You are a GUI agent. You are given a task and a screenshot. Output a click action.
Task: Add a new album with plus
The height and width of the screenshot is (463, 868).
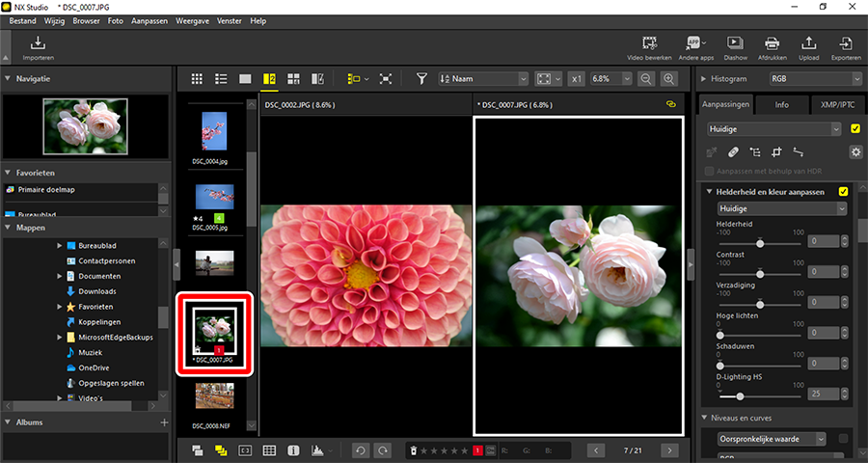pos(164,422)
